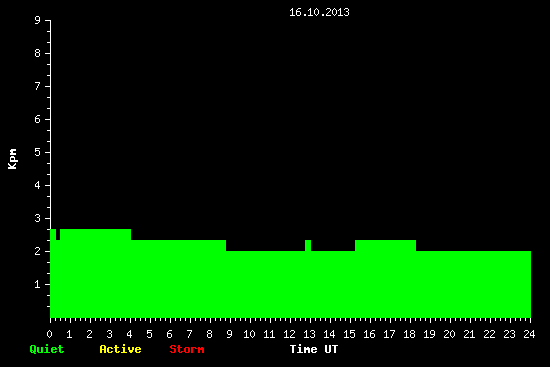
Task: Click hour 0 on the time axis
Action: [49, 334]
